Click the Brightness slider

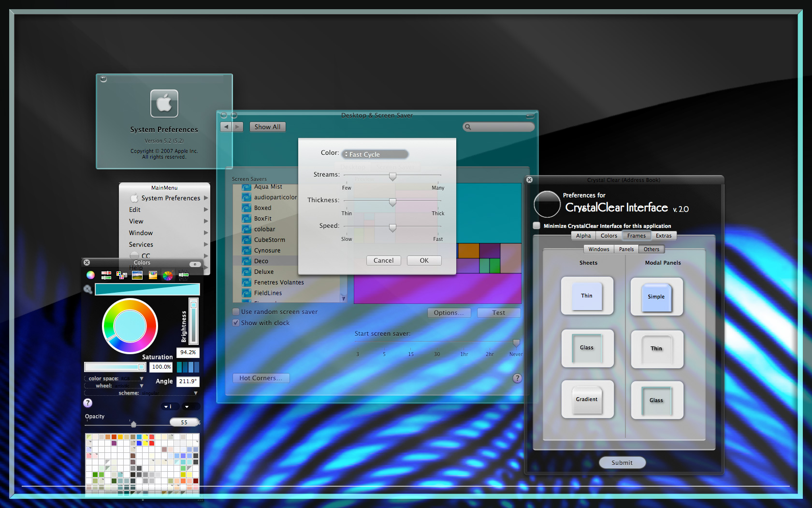[193, 321]
